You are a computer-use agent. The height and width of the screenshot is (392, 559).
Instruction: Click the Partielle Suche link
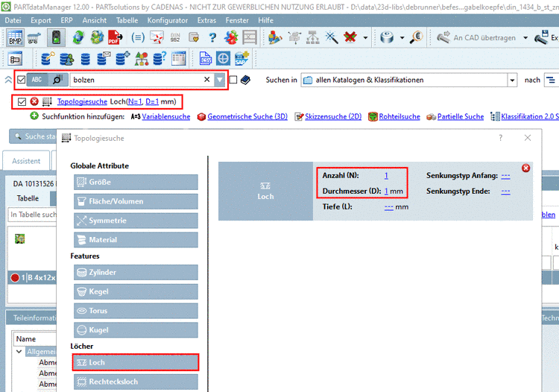click(x=461, y=116)
